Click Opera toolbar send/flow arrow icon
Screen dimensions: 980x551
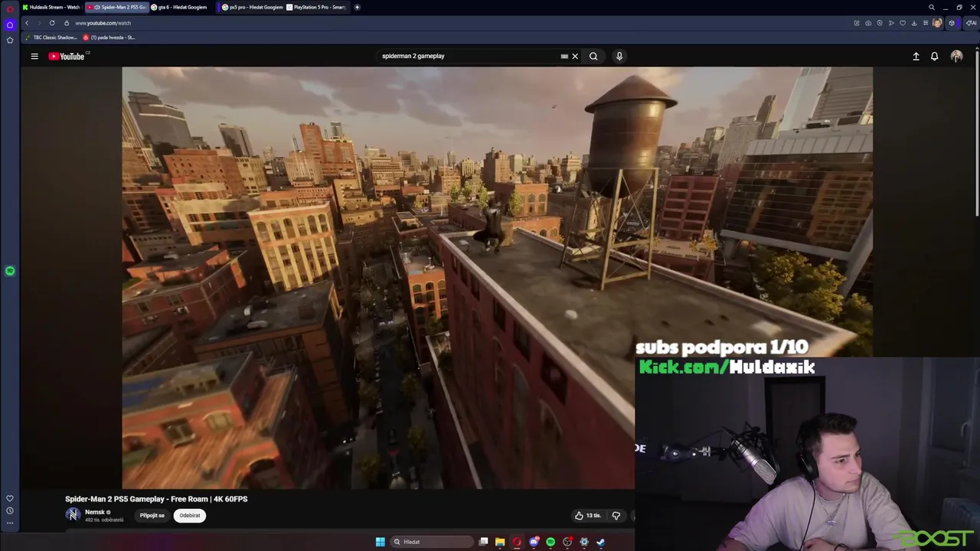click(x=891, y=23)
